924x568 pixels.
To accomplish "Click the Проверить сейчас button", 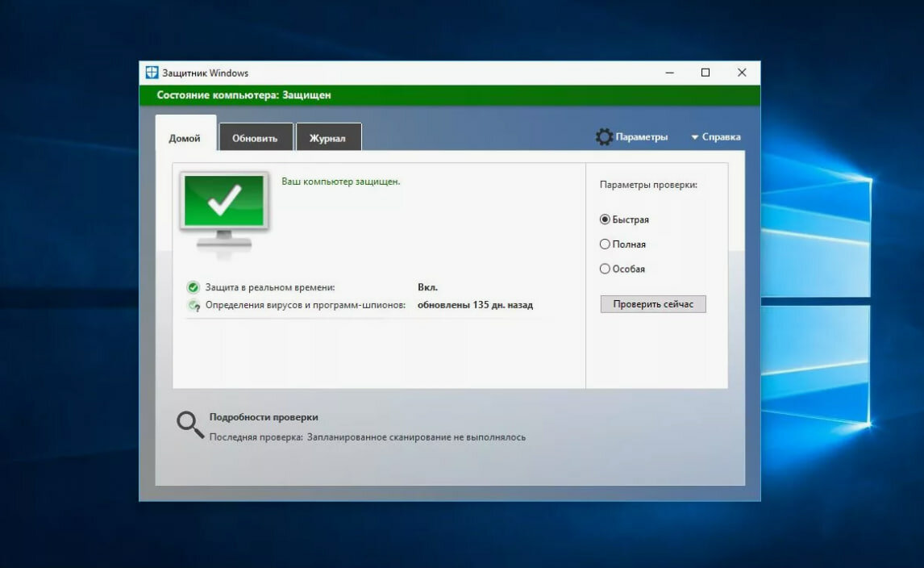I will [x=653, y=304].
